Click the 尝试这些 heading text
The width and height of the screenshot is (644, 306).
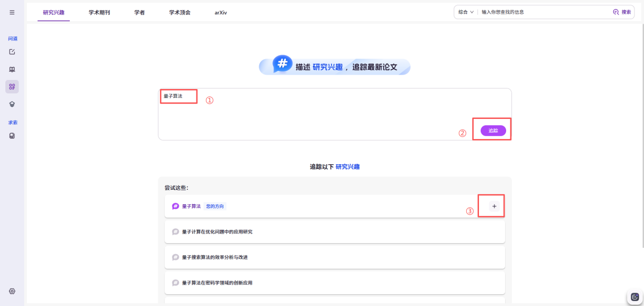[x=176, y=188]
